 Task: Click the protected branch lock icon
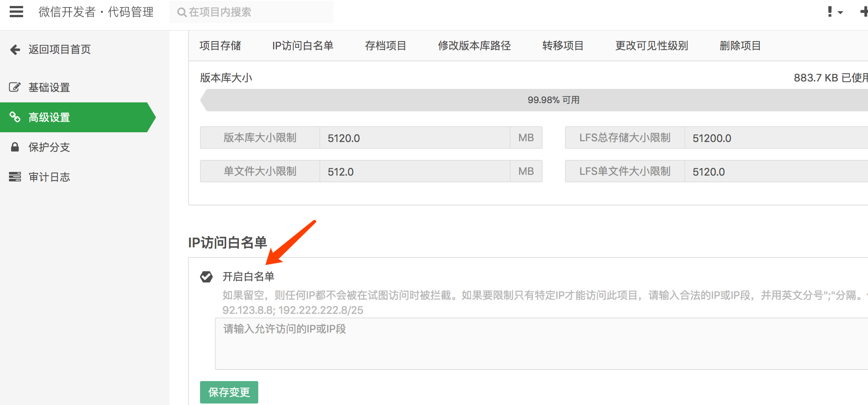tap(15, 147)
